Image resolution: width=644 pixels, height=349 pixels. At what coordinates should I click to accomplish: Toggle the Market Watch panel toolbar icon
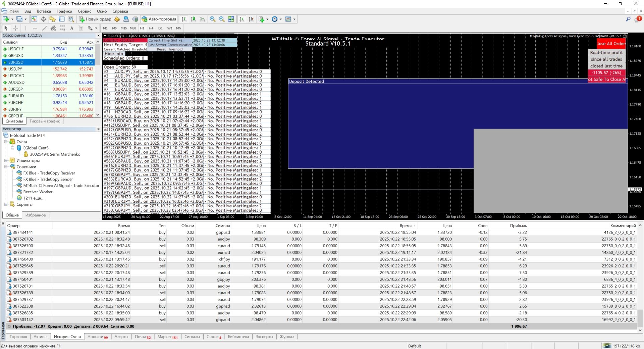pyautogui.click(x=34, y=19)
